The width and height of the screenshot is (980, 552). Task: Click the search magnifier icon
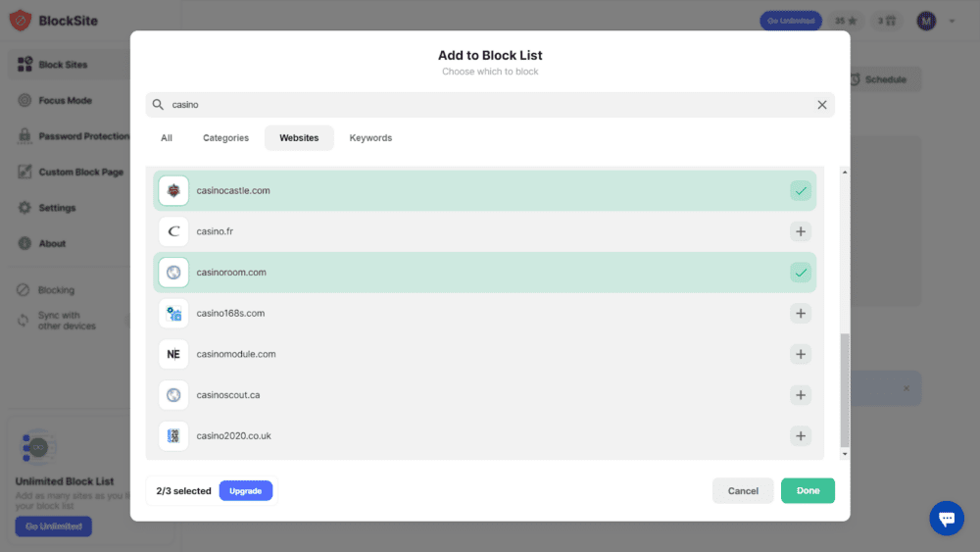pyautogui.click(x=158, y=104)
